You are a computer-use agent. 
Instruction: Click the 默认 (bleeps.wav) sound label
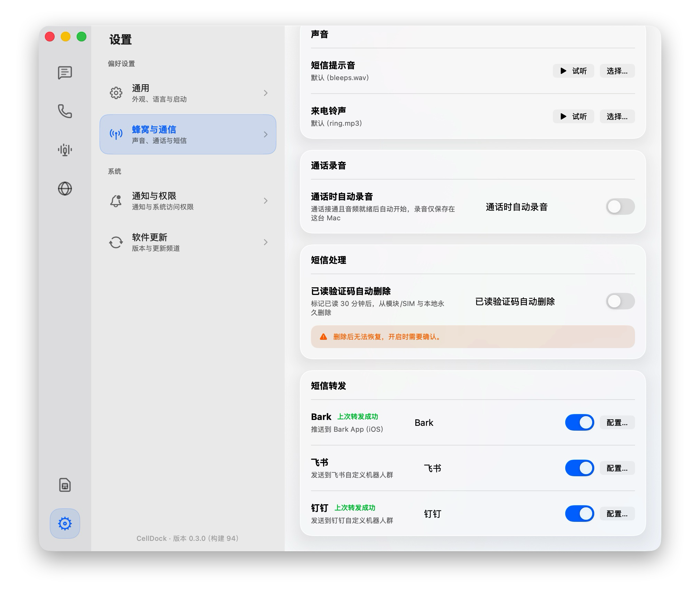click(x=340, y=78)
